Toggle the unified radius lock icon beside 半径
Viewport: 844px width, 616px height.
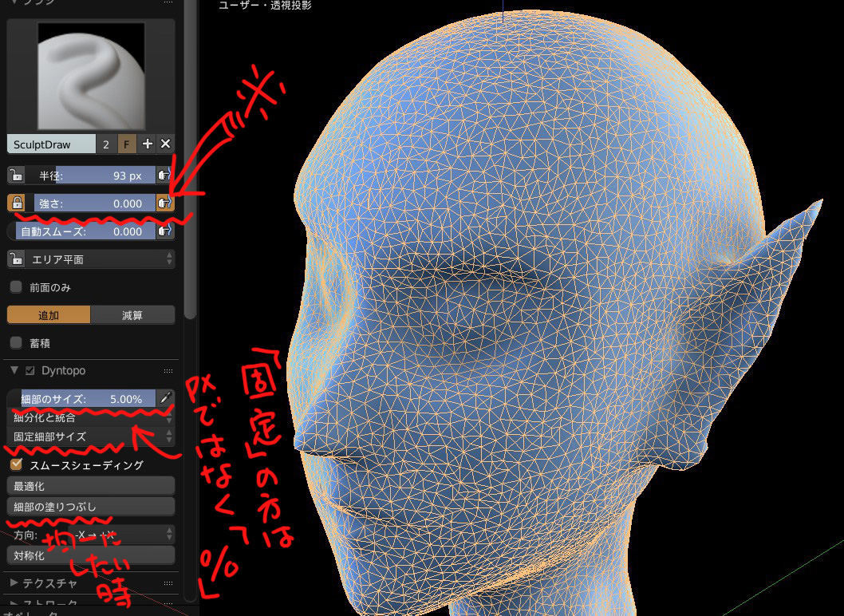pos(16,176)
